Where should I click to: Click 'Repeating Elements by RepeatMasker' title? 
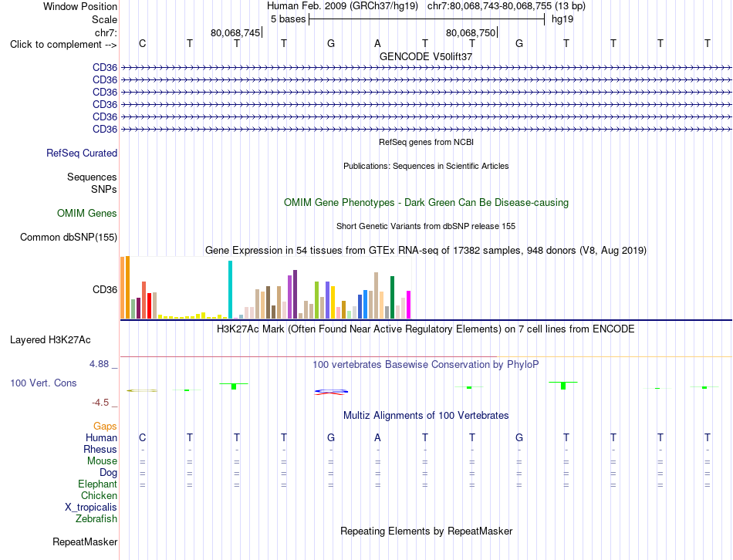[x=427, y=531]
